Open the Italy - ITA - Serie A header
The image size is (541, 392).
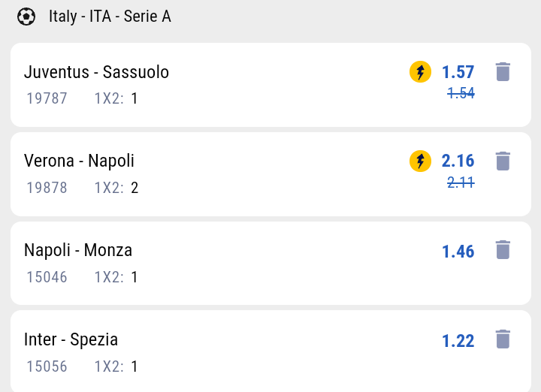[110, 17]
